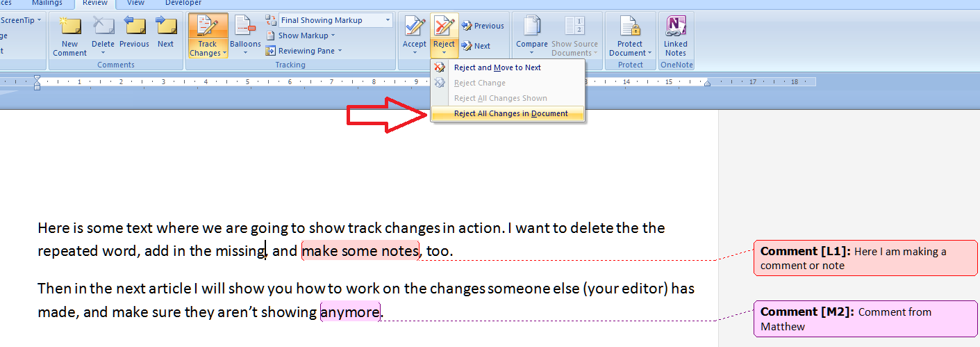The width and height of the screenshot is (980, 347).
Task: Go to Previous comment icon
Action: click(x=134, y=28)
